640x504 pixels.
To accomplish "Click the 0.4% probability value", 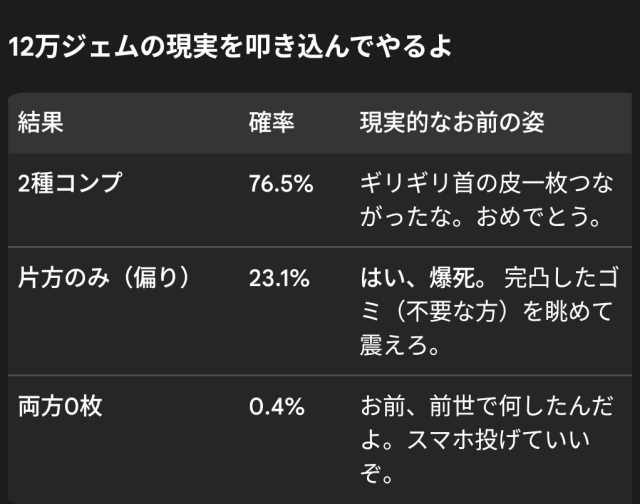I will click(x=276, y=408).
